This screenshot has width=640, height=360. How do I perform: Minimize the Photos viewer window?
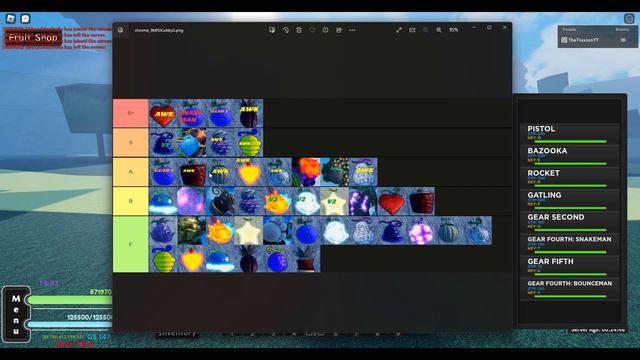(474, 27)
